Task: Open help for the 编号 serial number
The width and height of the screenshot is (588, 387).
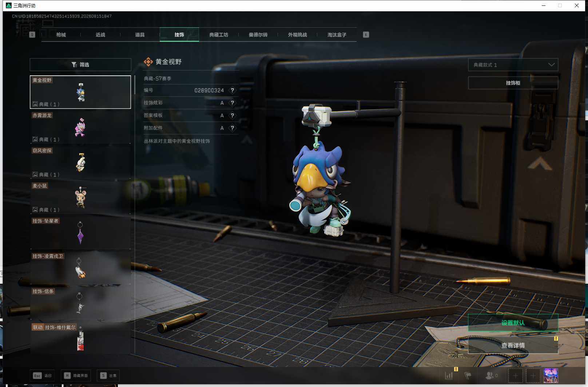Action: (x=232, y=90)
